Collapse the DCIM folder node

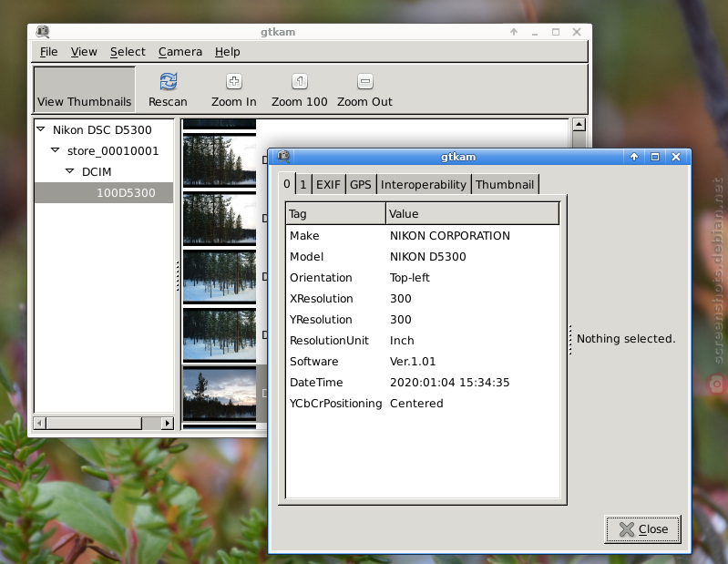[x=69, y=170]
